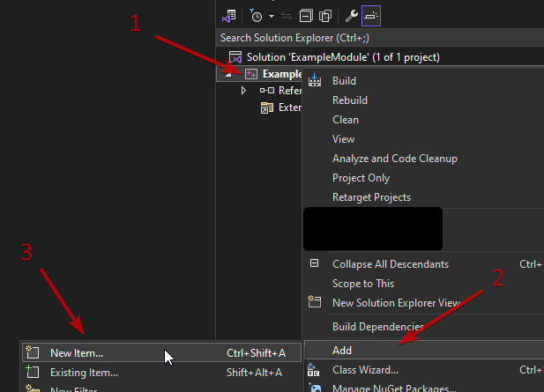Image resolution: width=544 pixels, height=392 pixels.
Task: Open Properties via the wrench icon
Action: 350,16
